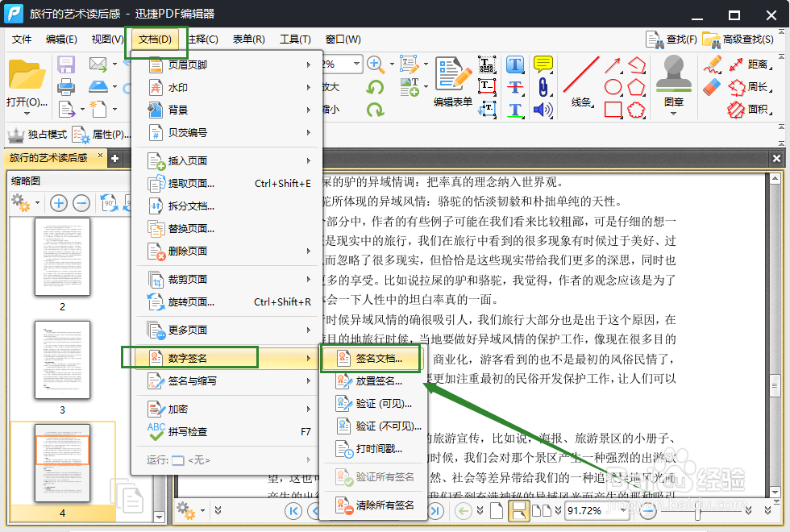
Task: Open the 表单(R) menu
Action: 249,39
